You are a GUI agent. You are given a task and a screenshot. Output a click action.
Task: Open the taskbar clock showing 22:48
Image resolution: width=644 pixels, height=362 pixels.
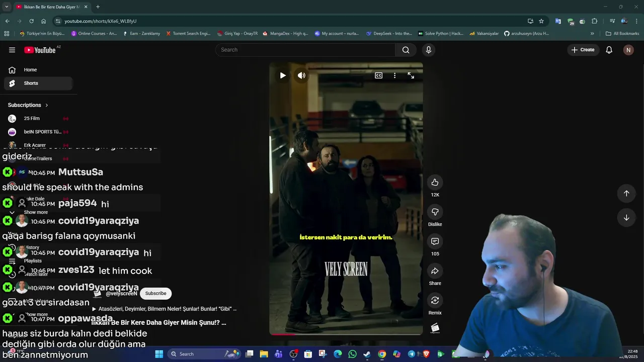tap(629, 354)
